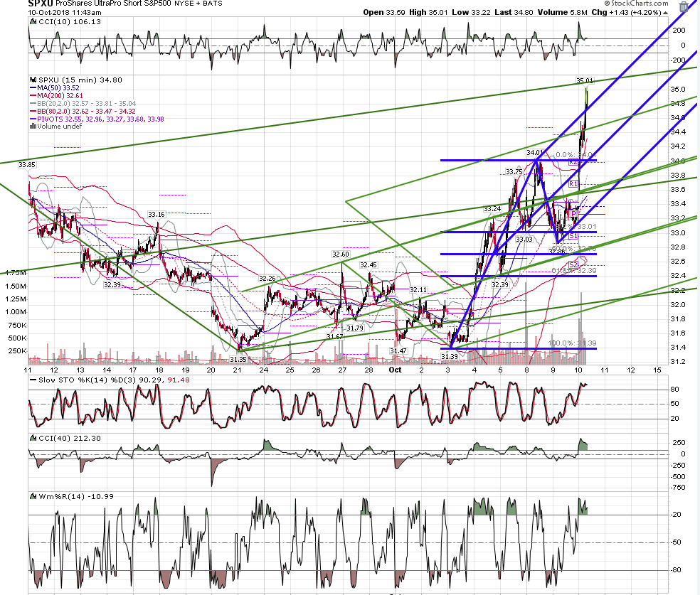Click the MA(200) 32.61 legend entry
The height and width of the screenshot is (595, 700).
click(x=60, y=95)
